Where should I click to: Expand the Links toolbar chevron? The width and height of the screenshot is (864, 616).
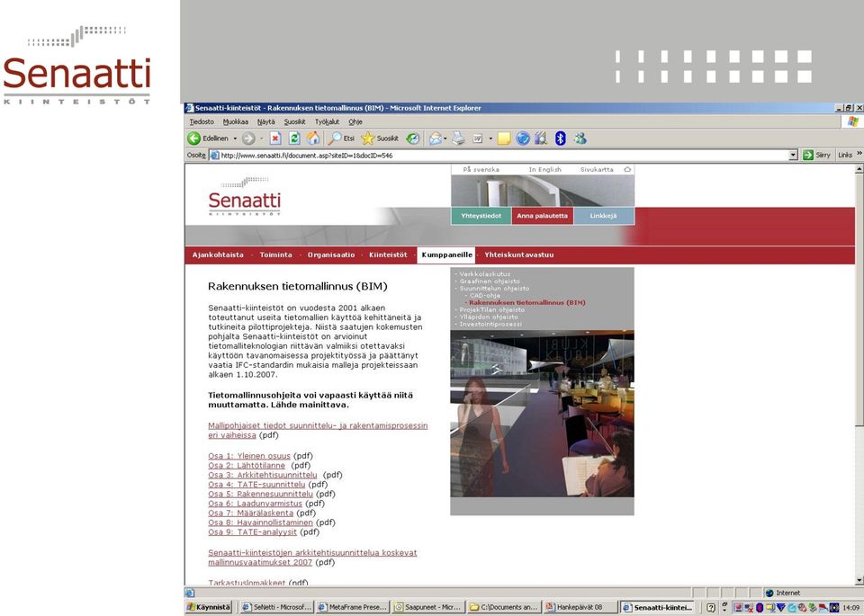point(859,154)
